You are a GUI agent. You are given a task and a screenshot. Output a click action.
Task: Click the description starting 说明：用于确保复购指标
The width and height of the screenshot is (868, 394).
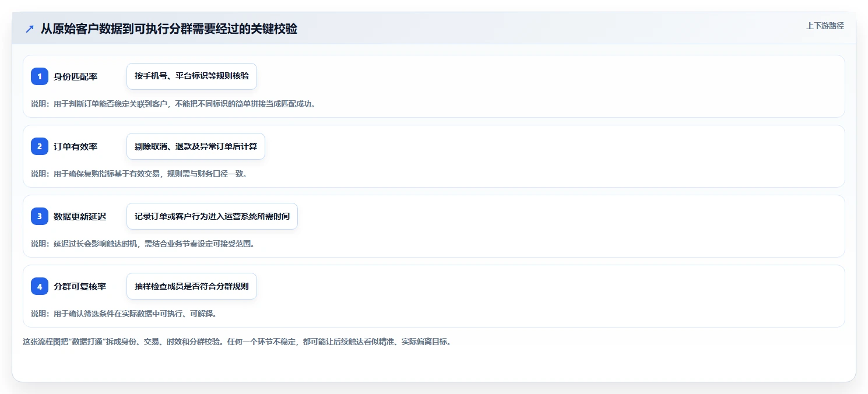[139, 174]
